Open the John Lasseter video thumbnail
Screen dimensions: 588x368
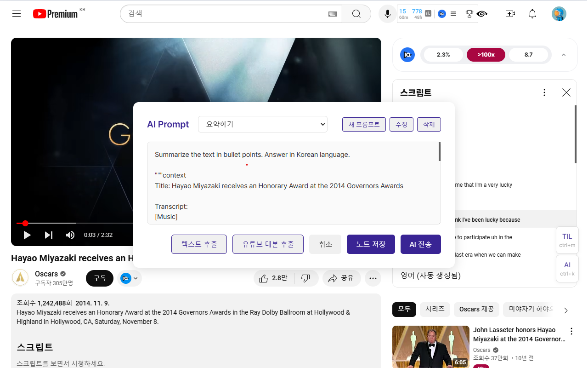click(x=431, y=347)
